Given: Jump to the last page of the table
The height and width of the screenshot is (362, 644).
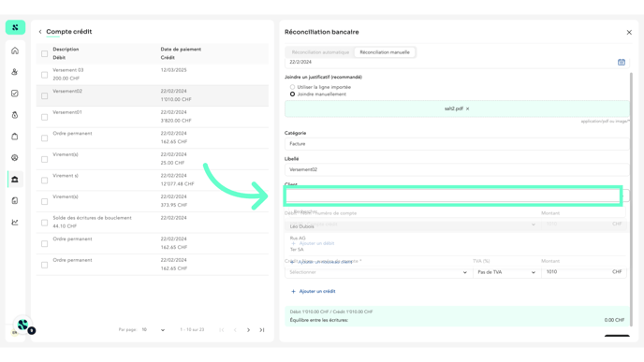Looking at the screenshot, I should tap(262, 330).
